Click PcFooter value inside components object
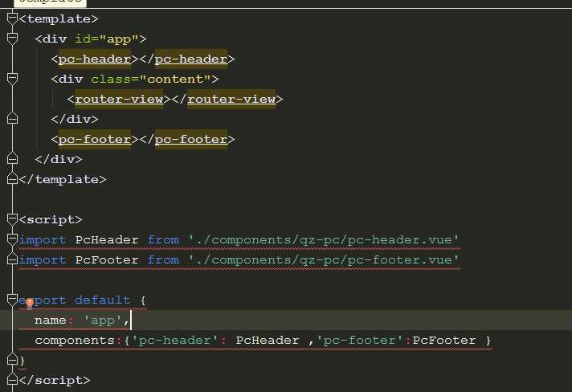This screenshot has width=572, height=392. (x=444, y=341)
